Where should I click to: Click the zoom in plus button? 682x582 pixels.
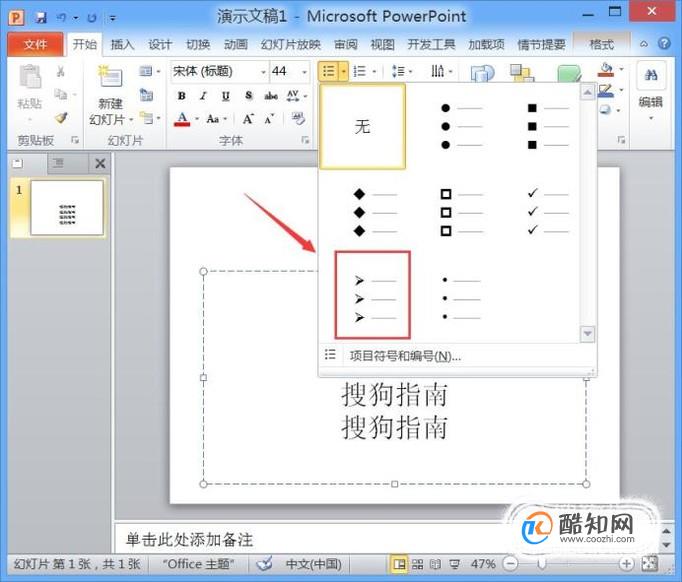[x=626, y=564]
